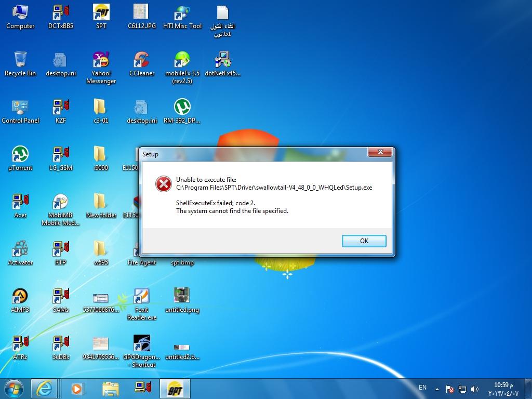Select the spt.bmp file label

pos(182,262)
